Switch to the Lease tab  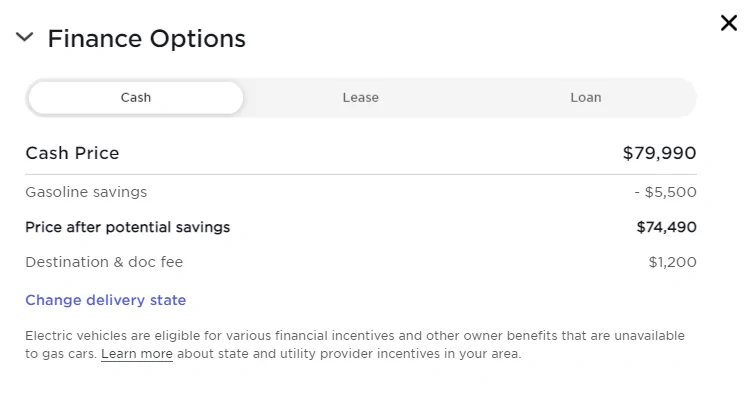click(x=361, y=97)
